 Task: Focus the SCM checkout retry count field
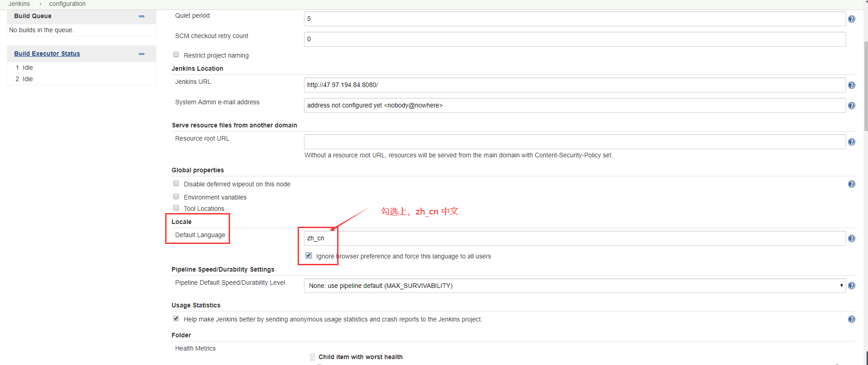(x=575, y=39)
